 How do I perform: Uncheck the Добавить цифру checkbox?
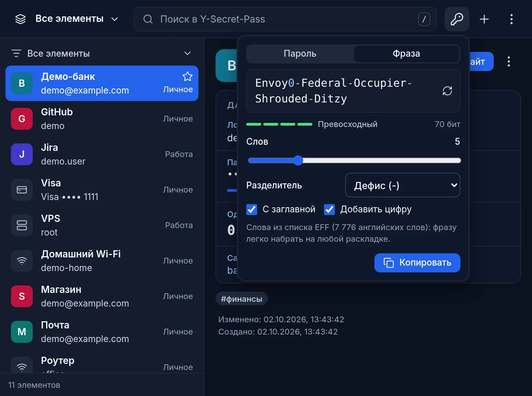(329, 209)
